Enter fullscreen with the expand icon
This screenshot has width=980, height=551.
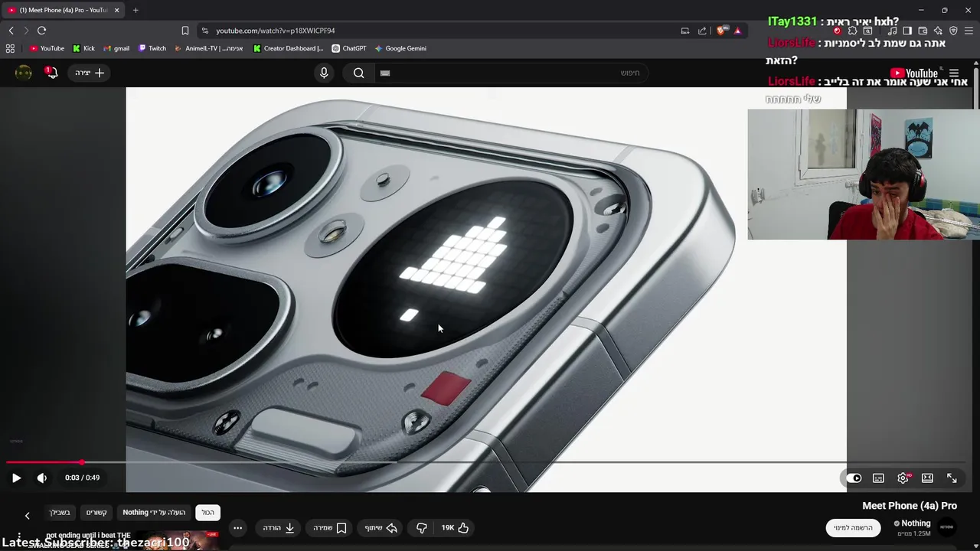click(952, 478)
